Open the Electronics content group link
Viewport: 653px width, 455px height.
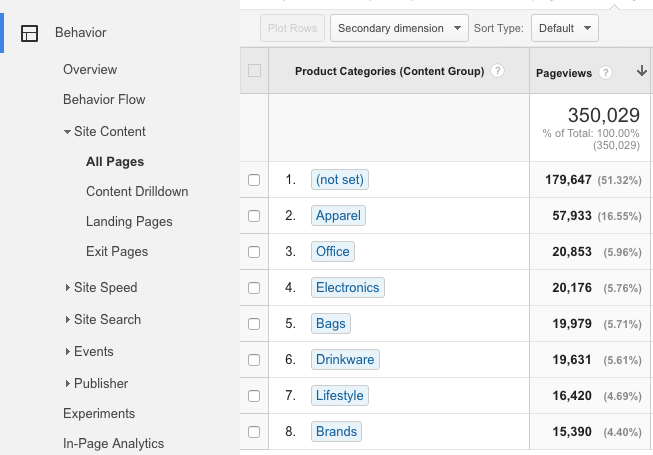[x=348, y=287]
